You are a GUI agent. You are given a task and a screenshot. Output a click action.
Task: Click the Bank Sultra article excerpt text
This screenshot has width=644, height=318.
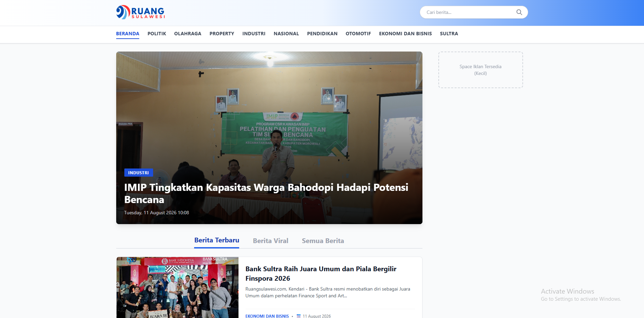tap(328, 292)
